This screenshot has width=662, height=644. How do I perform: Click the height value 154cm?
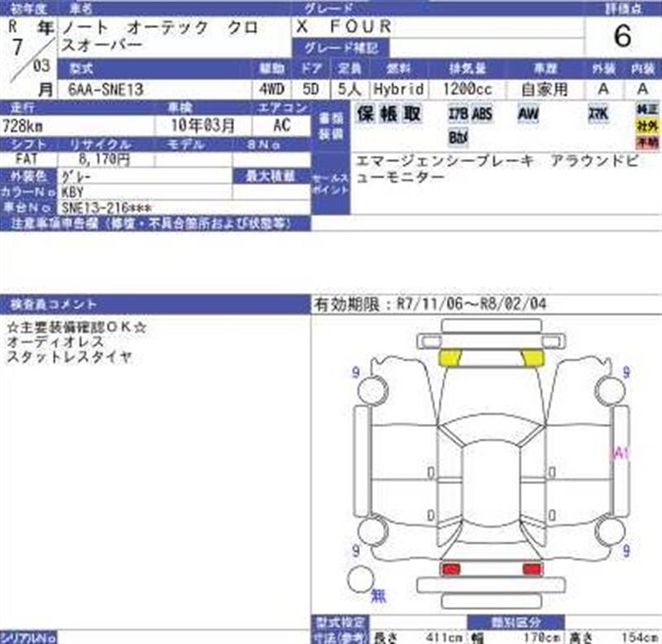pyautogui.click(x=640, y=637)
